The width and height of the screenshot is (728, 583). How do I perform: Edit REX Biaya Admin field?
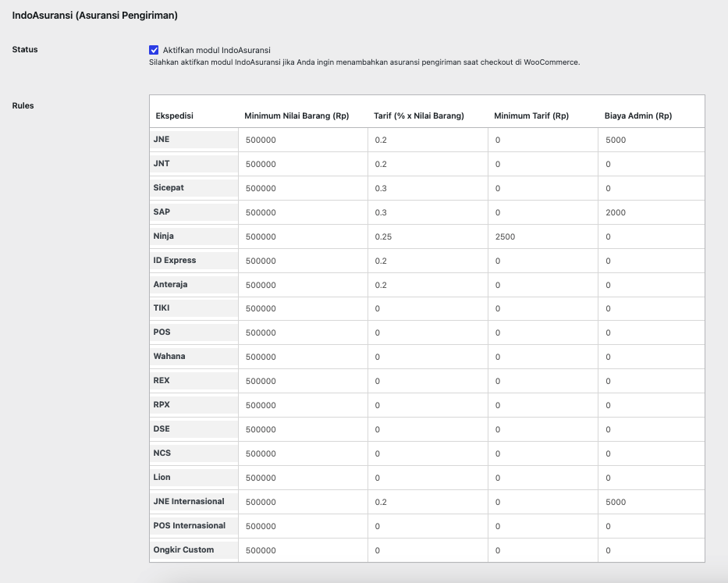point(652,381)
